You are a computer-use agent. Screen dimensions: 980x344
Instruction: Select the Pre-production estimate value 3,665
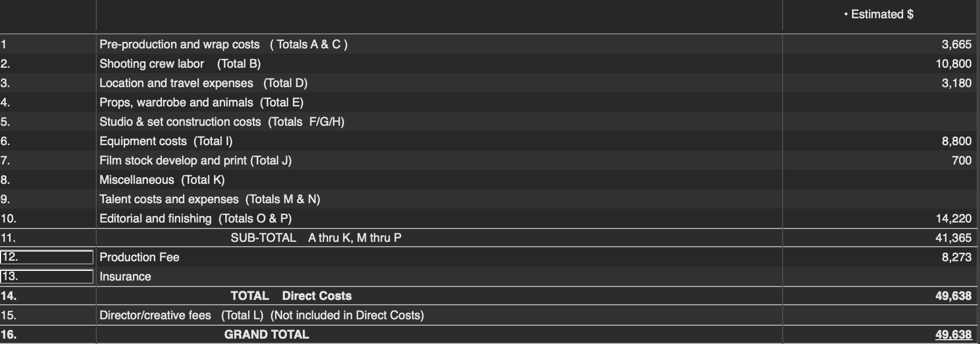click(956, 44)
